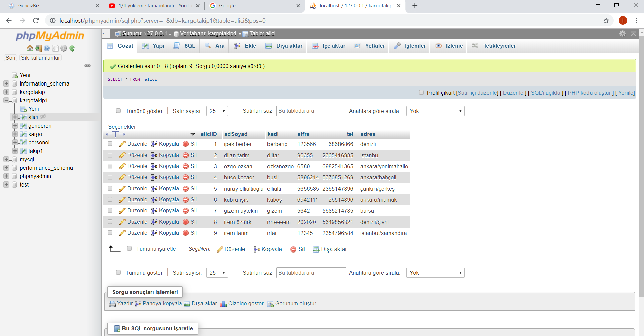Tick the checkbox for row with alicilD 3

pos(110,166)
